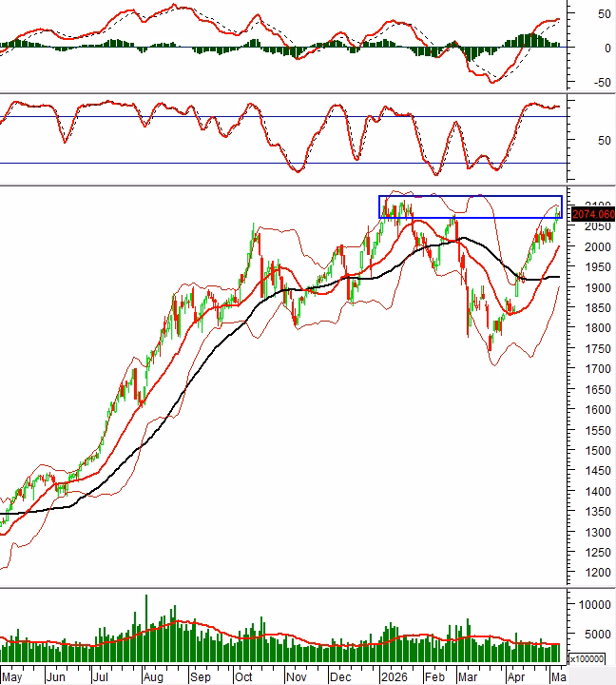Select the Apr month marker

516,677
